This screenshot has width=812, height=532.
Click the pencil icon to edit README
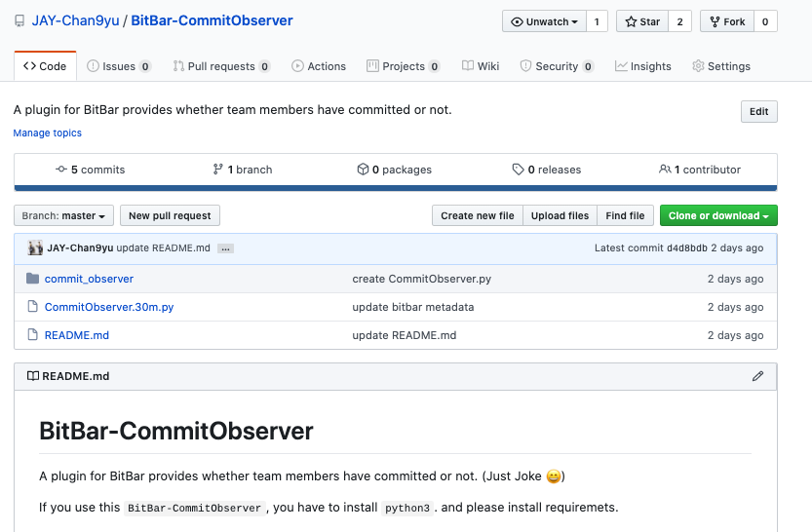757,376
